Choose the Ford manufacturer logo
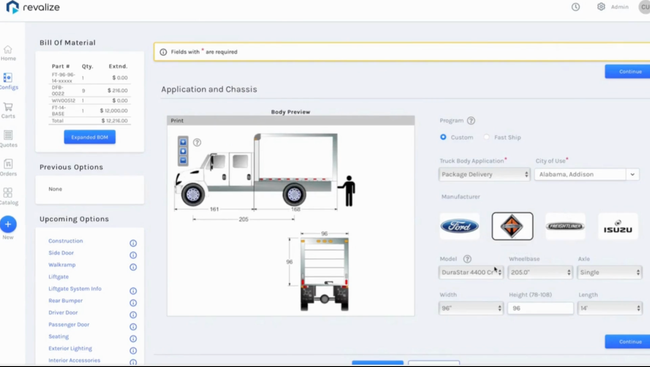This screenshot has width=650, height=367. tap(459, 226)
